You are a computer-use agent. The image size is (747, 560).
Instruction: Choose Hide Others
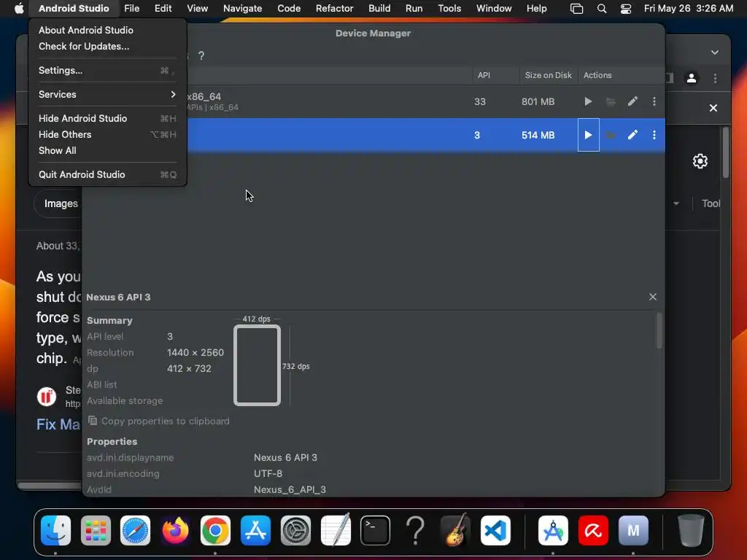(x=108, y=134)
